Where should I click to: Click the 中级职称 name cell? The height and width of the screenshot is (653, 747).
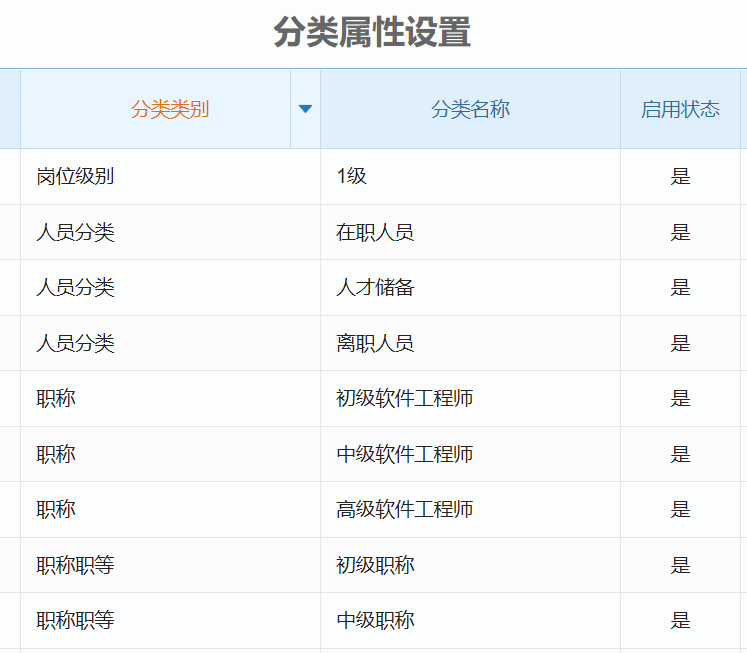[x=375, y=621]
